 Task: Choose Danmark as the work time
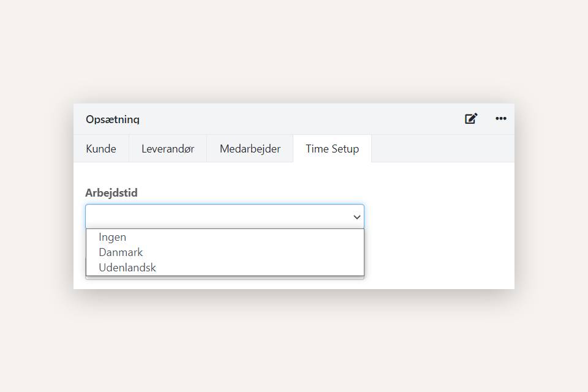121,252
